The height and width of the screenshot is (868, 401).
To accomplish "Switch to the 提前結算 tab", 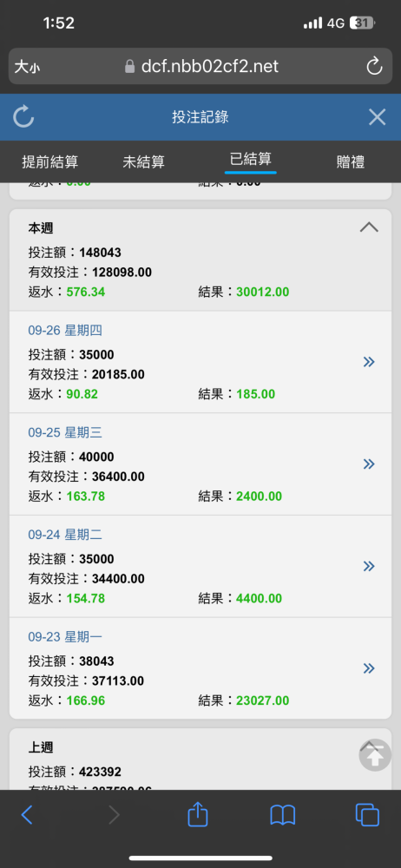I will click(49, 162).
